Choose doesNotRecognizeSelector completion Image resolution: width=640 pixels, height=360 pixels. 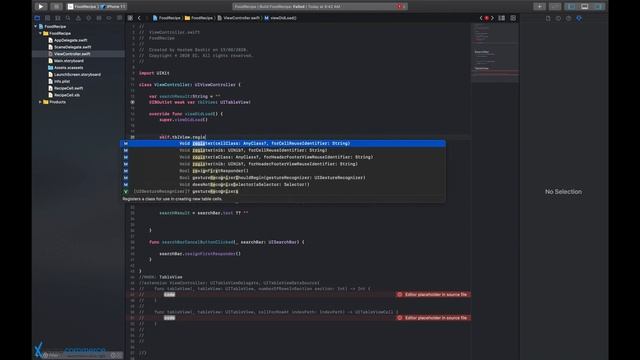click(282, 184)
